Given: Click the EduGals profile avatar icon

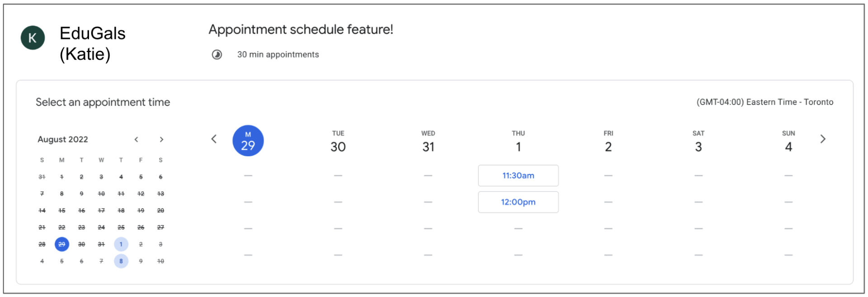Looking at the screenshot, I should coord(33,38).
